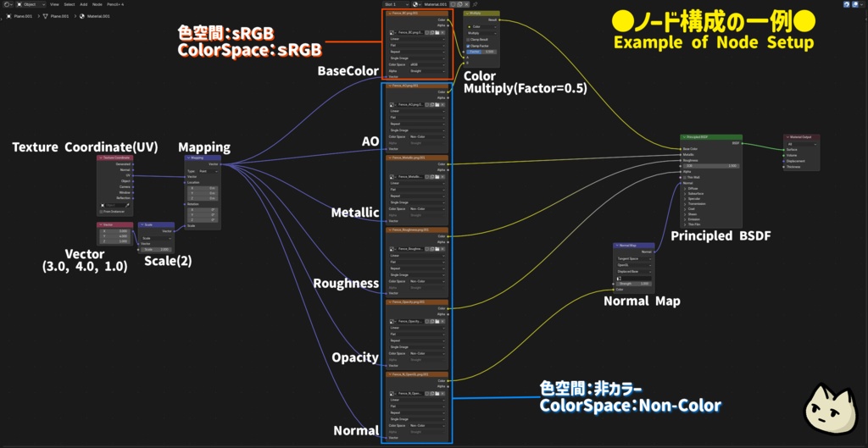Open OpenGL dropdown in Normal Map node
This screenshot has width=868, height=448.
point(634,265)
